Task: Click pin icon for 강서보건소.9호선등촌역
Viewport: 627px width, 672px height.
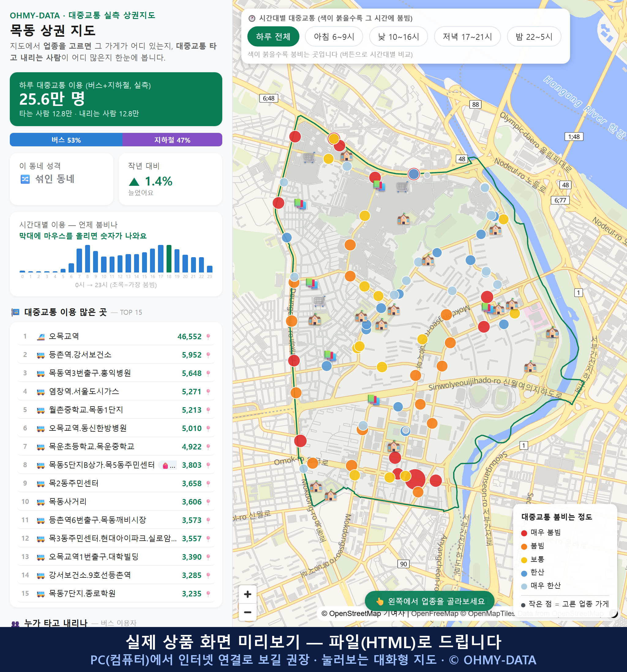Action: coord(208,575)
